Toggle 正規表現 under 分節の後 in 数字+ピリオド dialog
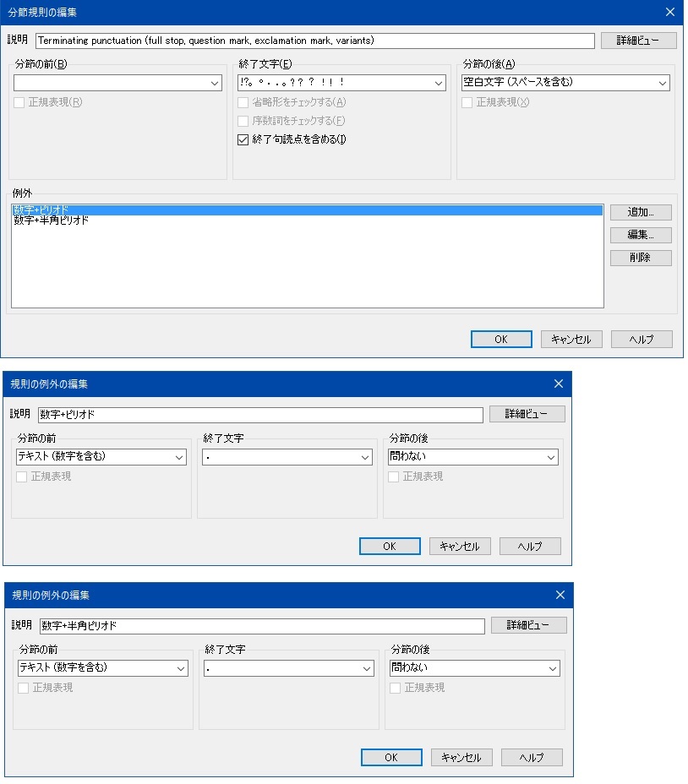 click(x=393, y=476)
